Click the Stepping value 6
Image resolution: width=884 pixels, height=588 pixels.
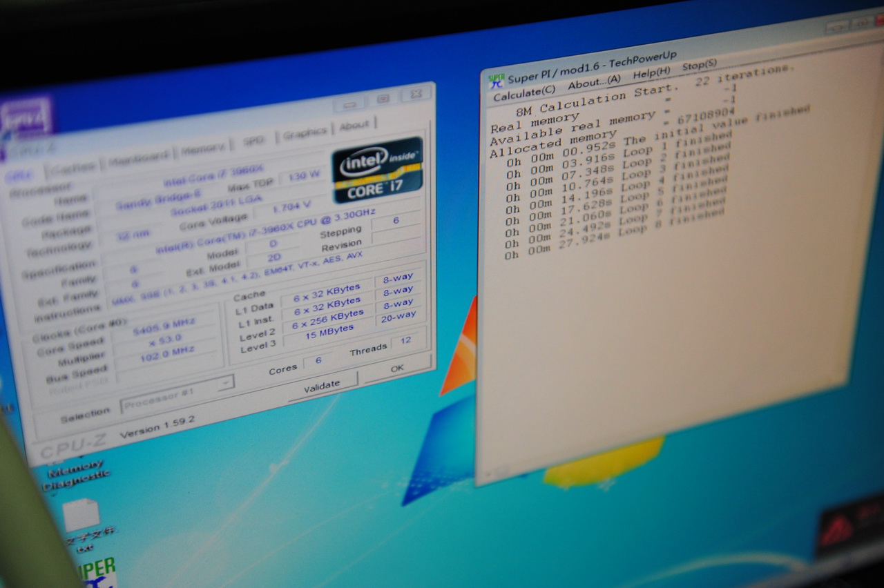coord(395,221)
